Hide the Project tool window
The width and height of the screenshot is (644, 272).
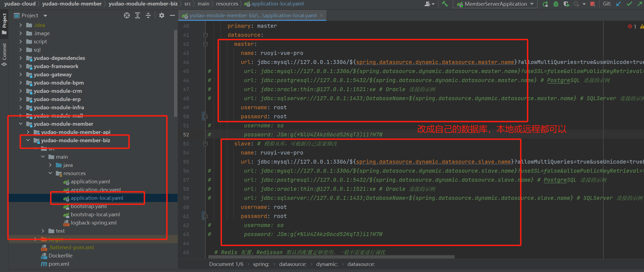(172, 15)
